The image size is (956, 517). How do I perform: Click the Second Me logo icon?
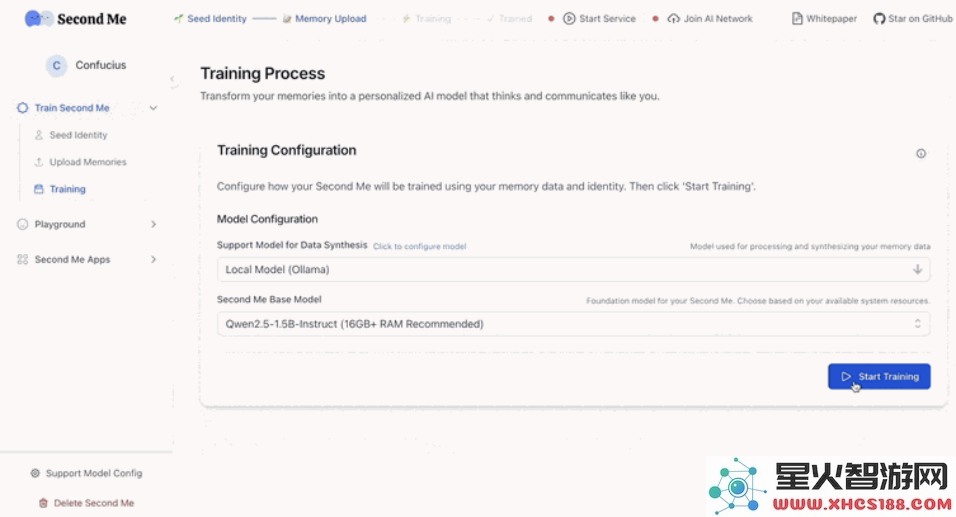pyautogui.click(x=39, y=19)
